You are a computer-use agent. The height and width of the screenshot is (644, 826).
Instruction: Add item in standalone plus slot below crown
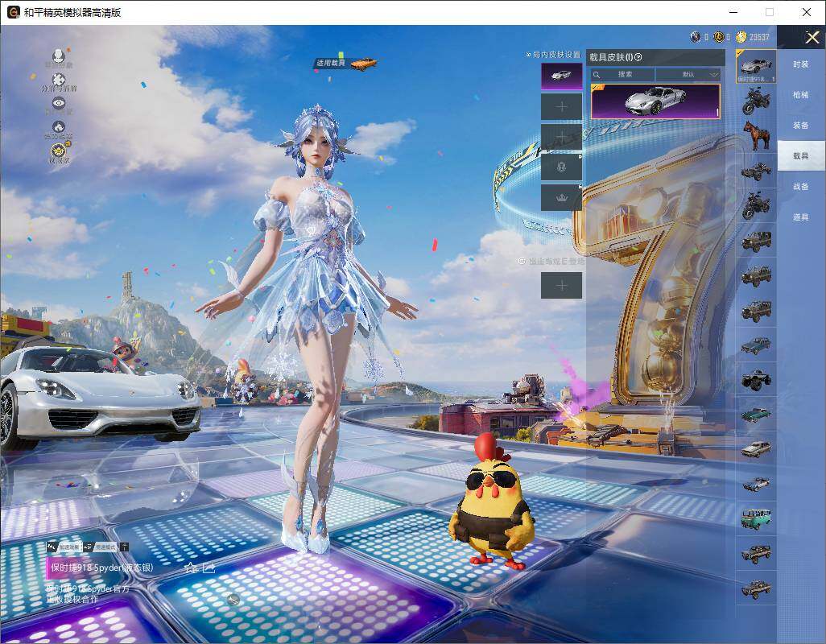[x=562, y=286]
